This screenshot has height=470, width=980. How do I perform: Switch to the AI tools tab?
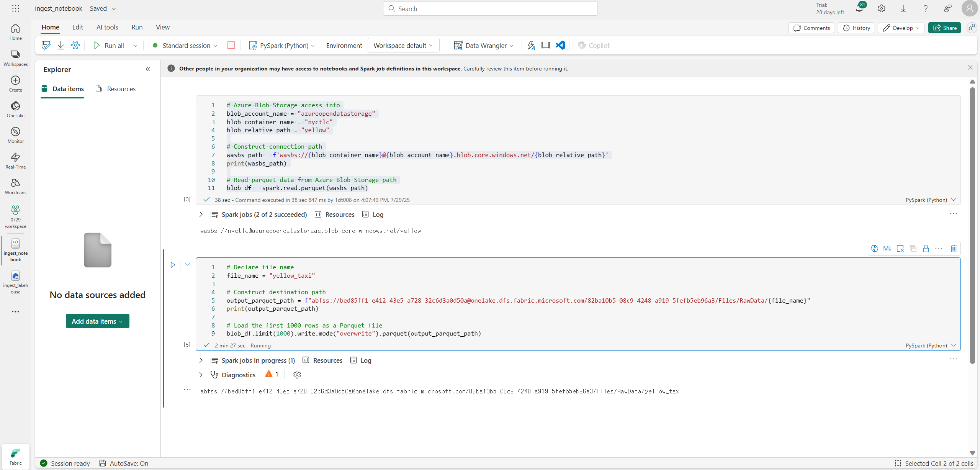tap(107, 27)
